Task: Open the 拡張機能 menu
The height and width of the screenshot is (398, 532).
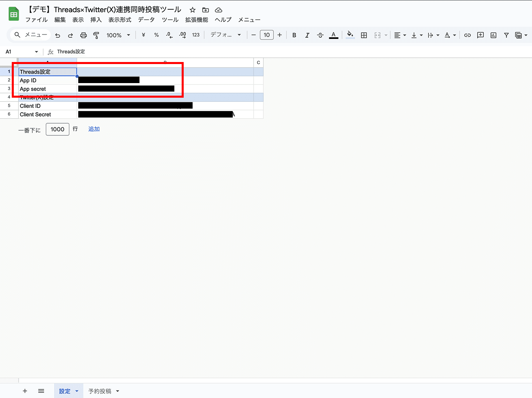Action: point(197,20)
